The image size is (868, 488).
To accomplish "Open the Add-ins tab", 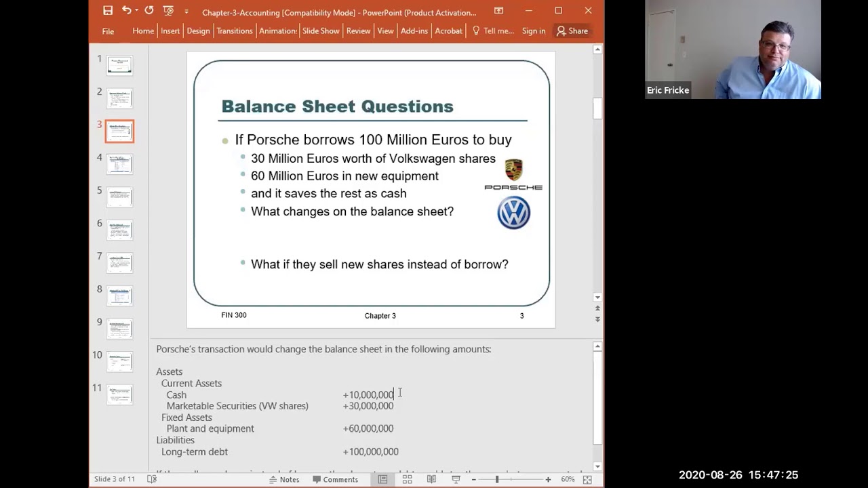I will coord(414,31).
